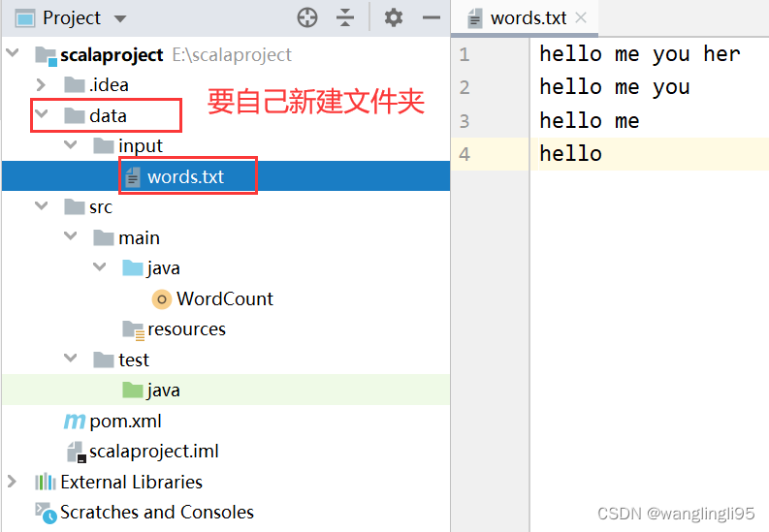Select the input folder label

[141, 146]
